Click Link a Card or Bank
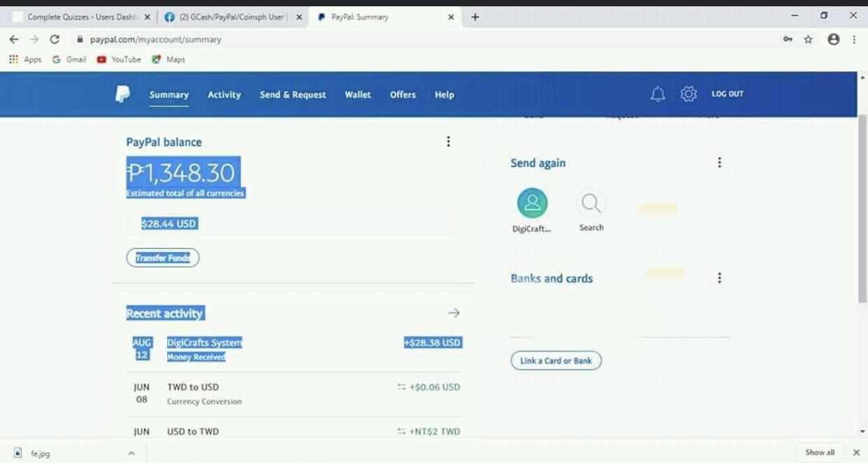Image resolution: width=868 pixels, height=463 pixels. [556, 361]
